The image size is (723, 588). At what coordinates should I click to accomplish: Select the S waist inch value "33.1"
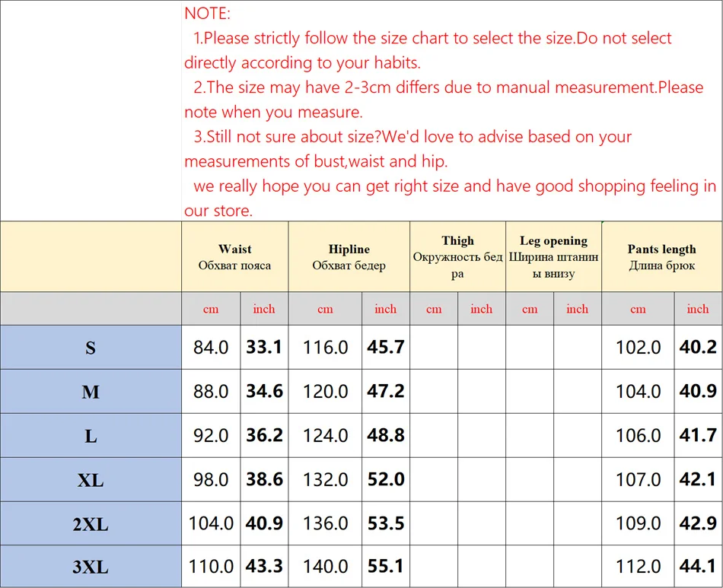click(264, 347)
